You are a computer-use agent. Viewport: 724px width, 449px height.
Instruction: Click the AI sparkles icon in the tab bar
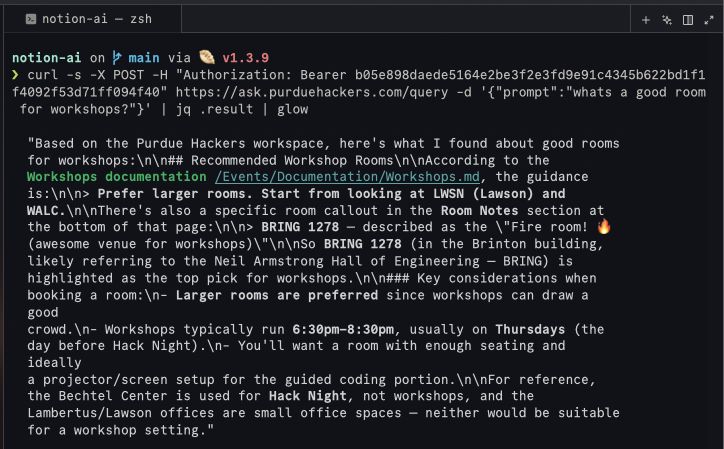667,19
